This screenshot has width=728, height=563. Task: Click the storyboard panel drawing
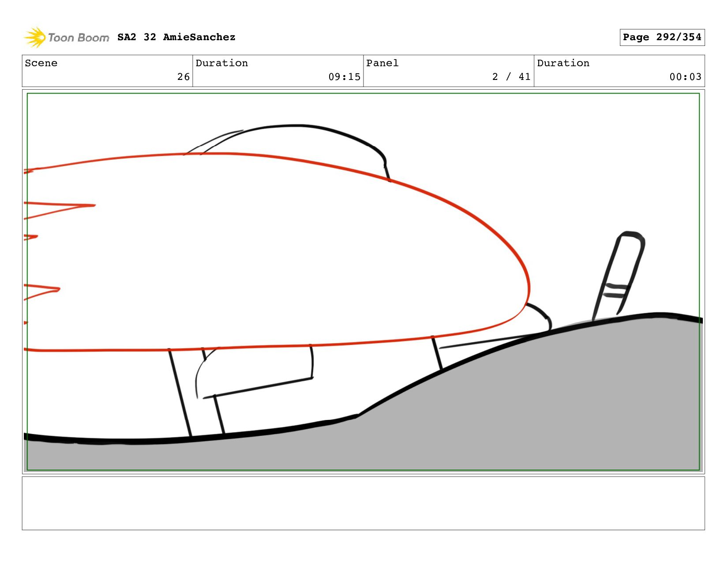[x=363, y=282]
